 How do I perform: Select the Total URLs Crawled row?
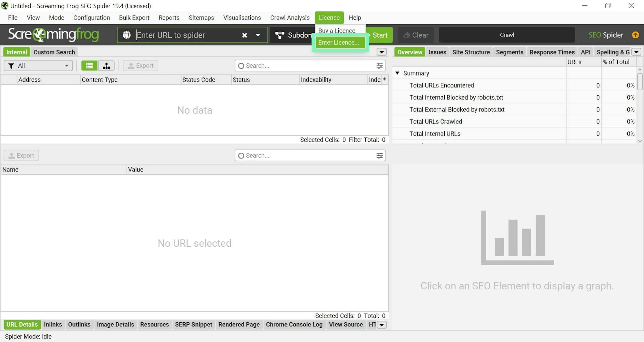coord(514,122)
